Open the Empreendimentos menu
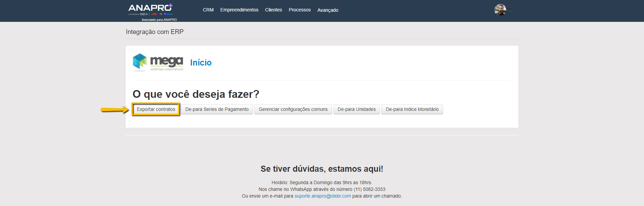Viewport: 644px width, 206px height. pyautogui.click(x=239, y=10)
